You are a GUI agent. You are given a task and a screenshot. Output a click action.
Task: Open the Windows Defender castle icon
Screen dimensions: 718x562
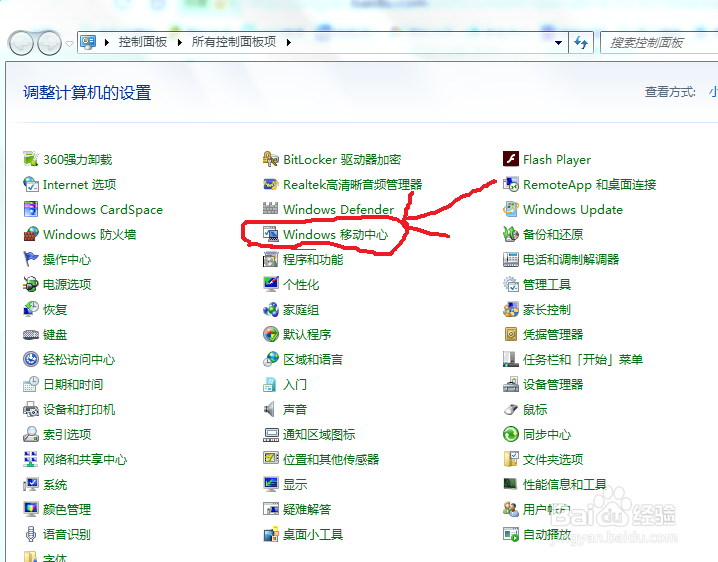click(x=271, y=209)
